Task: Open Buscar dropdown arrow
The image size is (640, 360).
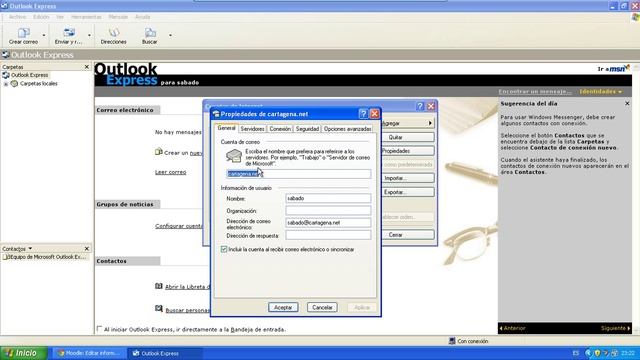Action: [170, 35]
